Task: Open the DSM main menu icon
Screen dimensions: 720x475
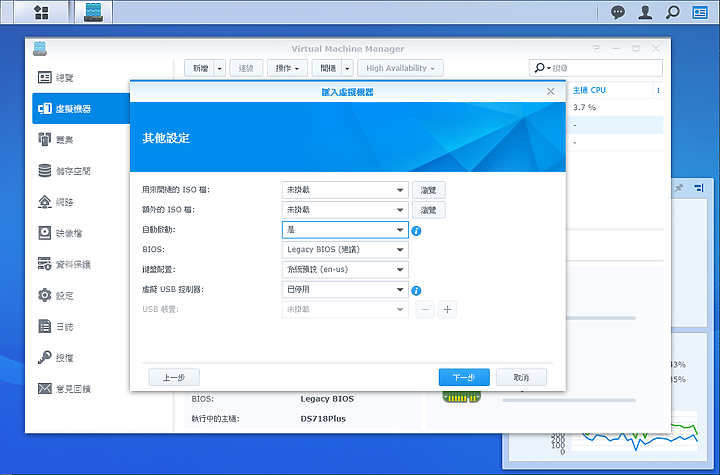Action: coord(41,12)
